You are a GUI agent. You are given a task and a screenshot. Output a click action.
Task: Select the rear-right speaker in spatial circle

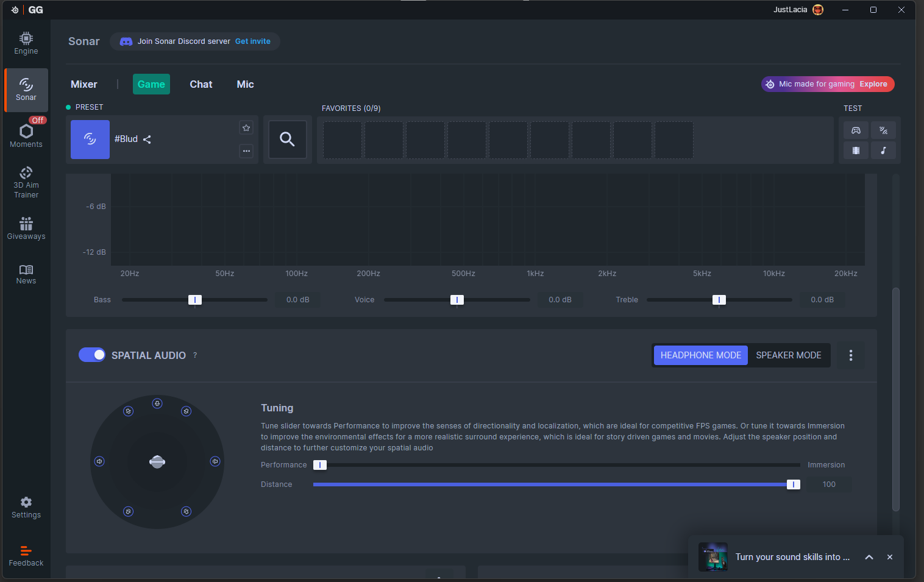click(x=187, y=511)
